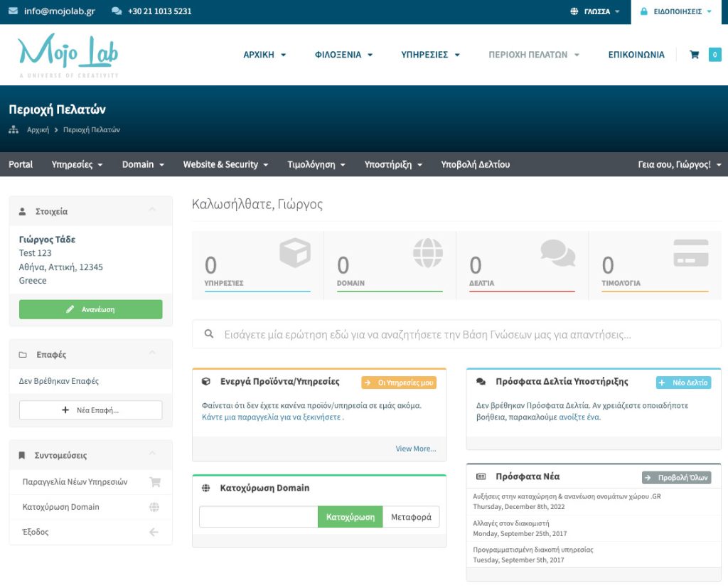Click the credit card icon in Τιμολόγια tile
The image size is (728, 588).
pyautogui.click(x=690, y=253)
